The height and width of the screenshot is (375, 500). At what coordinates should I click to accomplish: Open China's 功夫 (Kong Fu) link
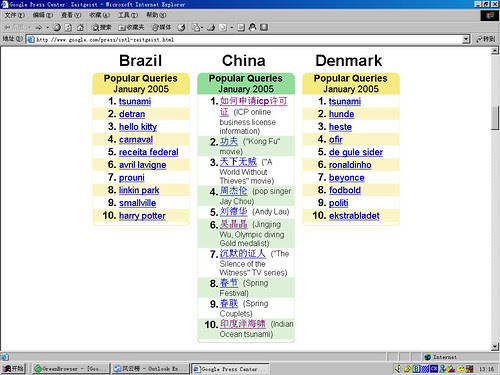[x=229, y=141]
